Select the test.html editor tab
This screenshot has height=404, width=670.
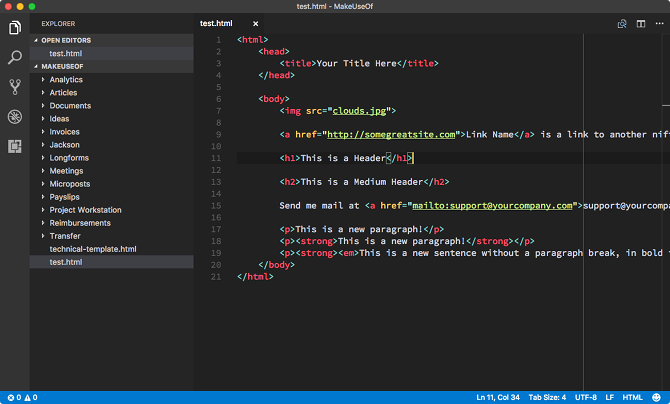pyautogui.click(x=216, y=23)
